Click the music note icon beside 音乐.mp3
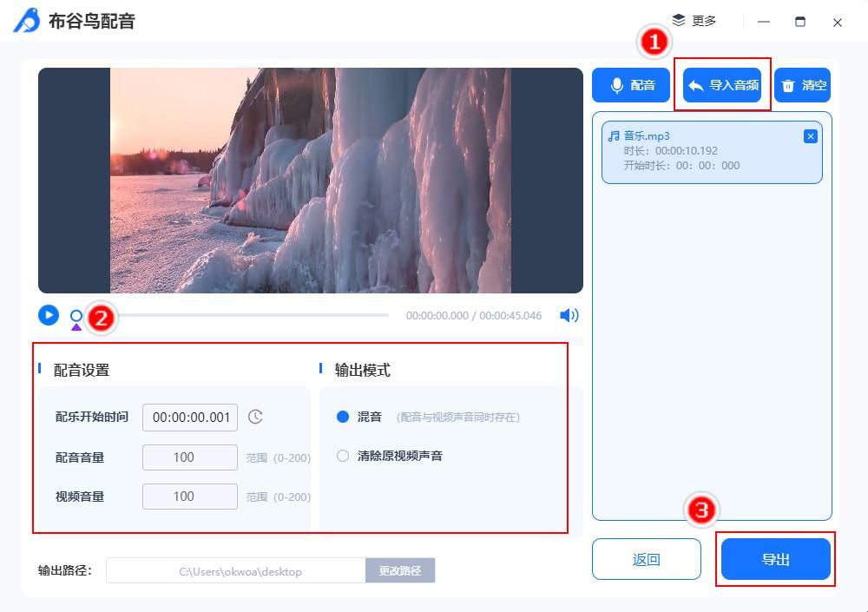 tap(612, 135)
